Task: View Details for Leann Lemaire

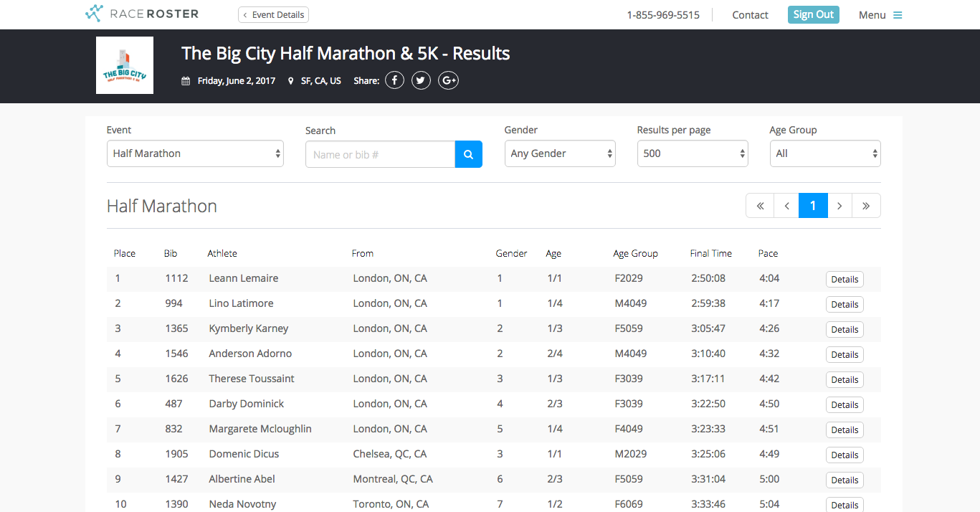Action: (x=845, y=280)
